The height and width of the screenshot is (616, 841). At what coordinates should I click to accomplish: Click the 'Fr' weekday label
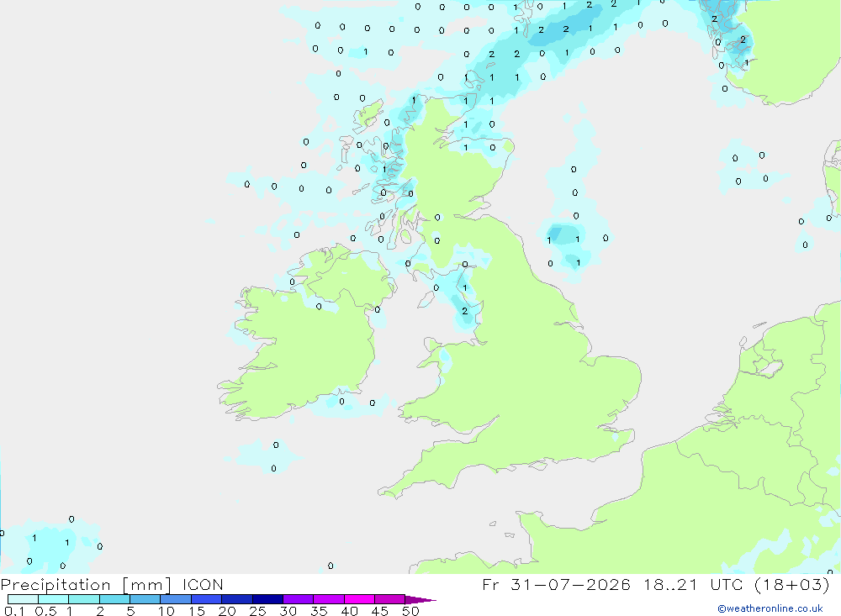[490, 584]
